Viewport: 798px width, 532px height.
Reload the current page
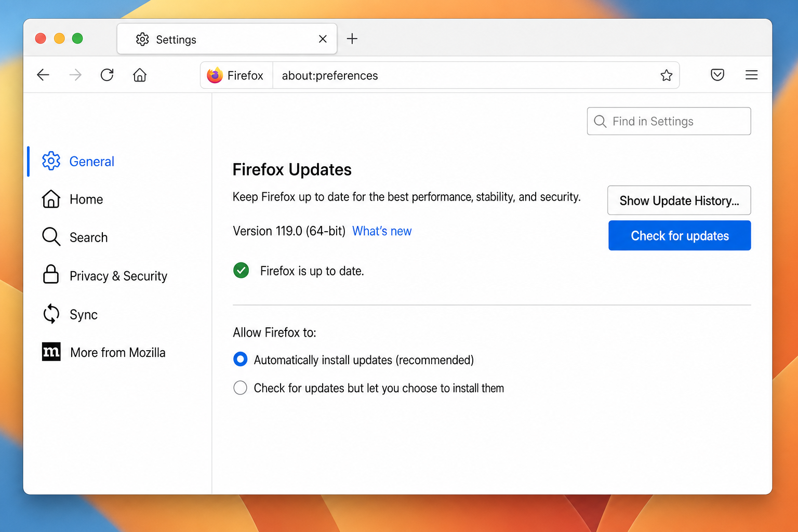[107, 75]
